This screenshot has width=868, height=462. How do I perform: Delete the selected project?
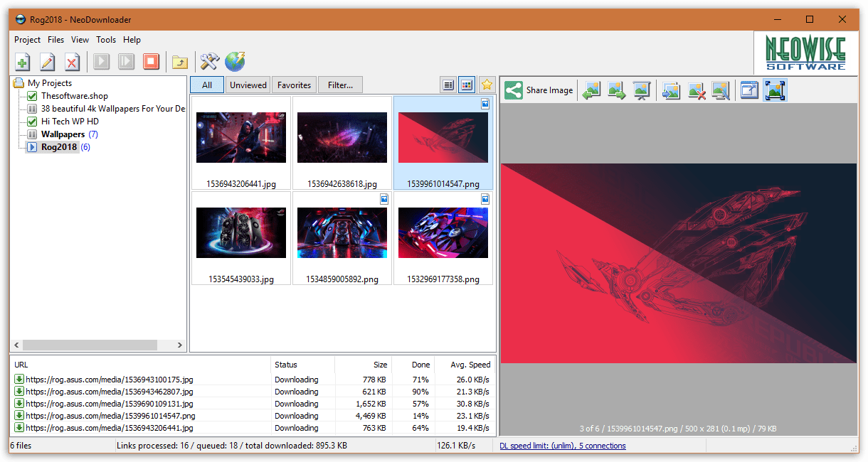(x=72, y=62)
